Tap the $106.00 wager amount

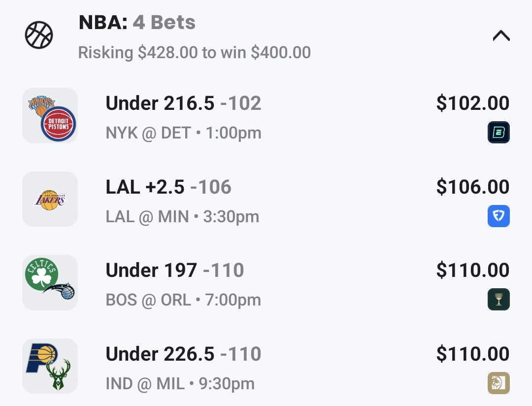[472, 187]
